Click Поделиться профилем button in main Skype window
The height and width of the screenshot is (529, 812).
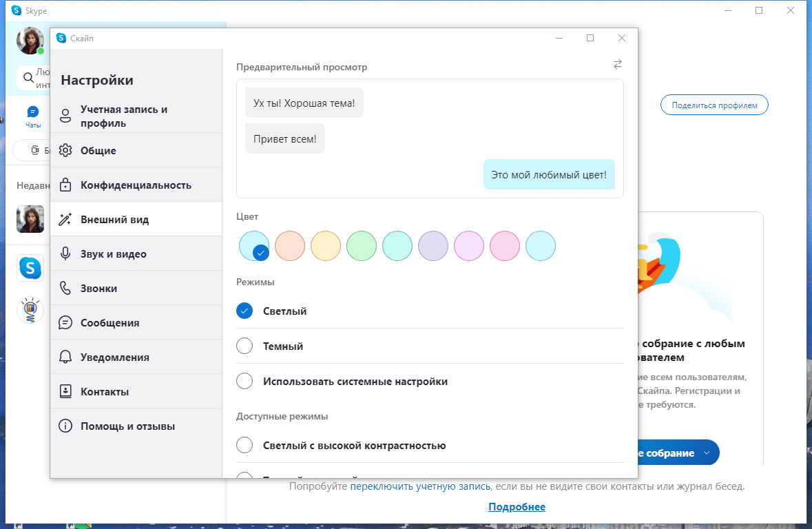714,105
